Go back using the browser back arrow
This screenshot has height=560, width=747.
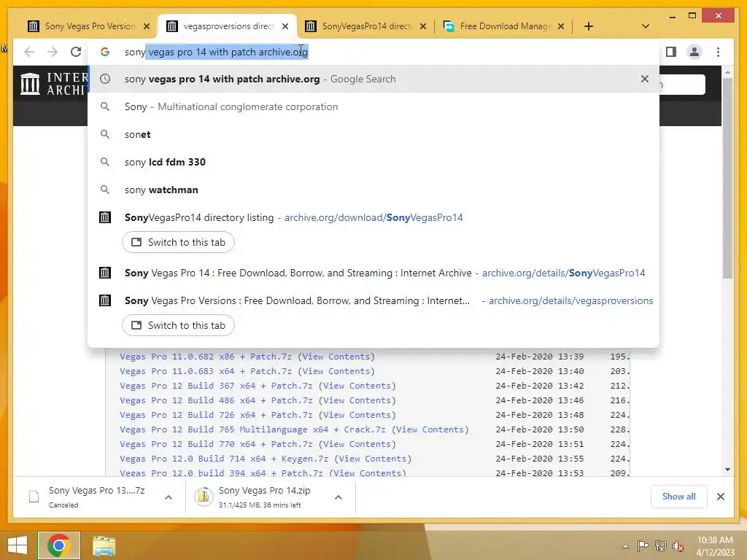[x=29, y=52]
